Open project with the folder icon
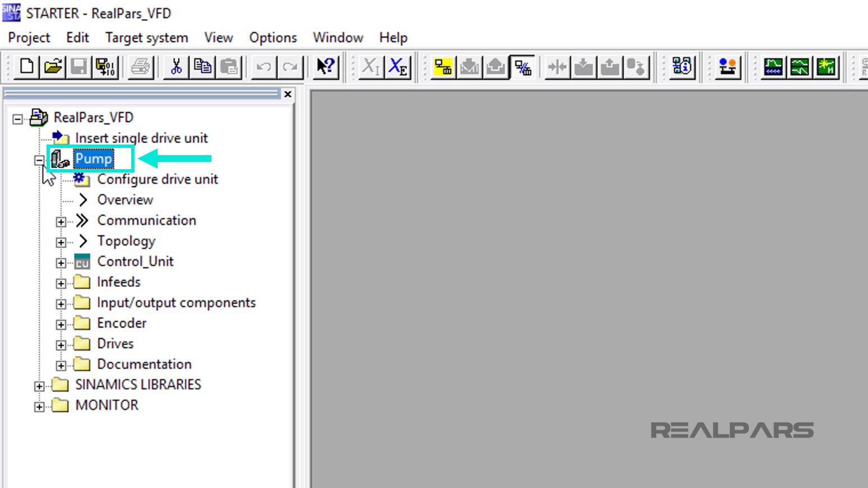This screenshot has width=868, height=488. (x=53, y=67)
